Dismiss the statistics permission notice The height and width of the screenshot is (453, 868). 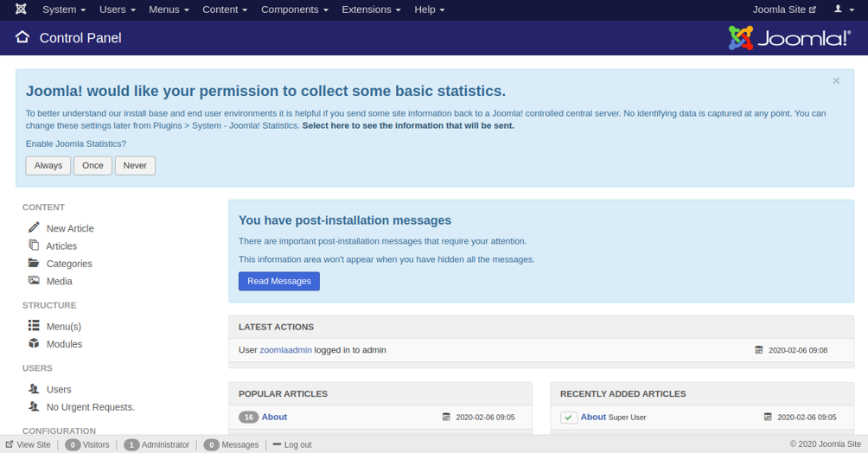click(x=836, y=81)
